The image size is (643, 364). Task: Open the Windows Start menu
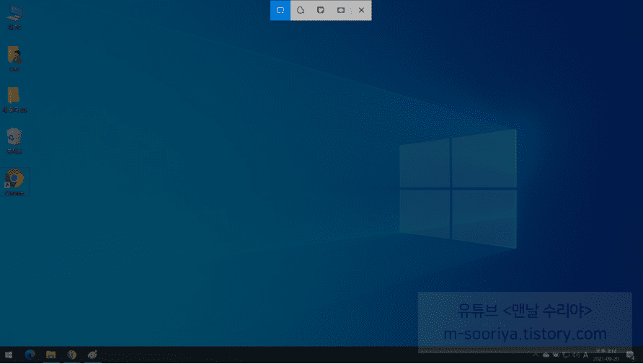tap(9, 355)
